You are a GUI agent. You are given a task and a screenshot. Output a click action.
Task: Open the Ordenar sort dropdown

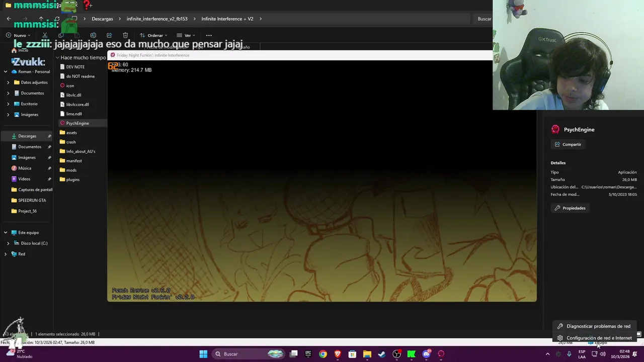click(153, 35)
